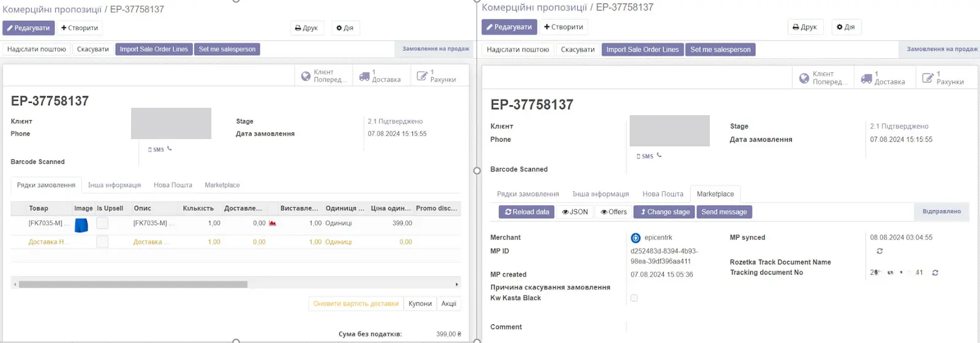Open the Рахунки invoice icon in left panel

pyautogui.click(x=422, y=76)
